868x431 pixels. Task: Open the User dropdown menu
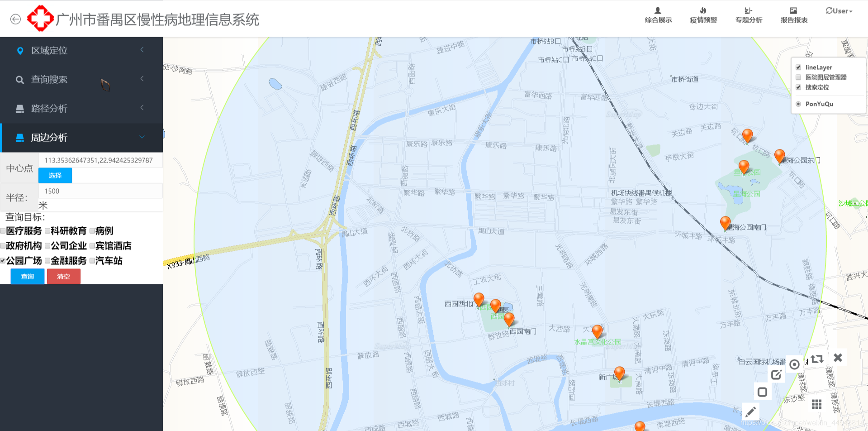tap(839, 11)
